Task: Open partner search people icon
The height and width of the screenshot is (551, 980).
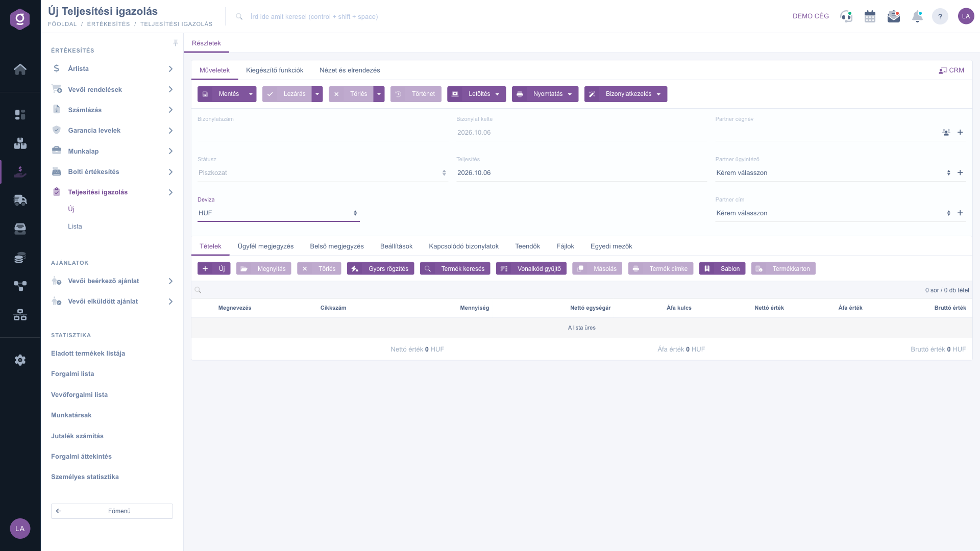Action: coord(946,133)
